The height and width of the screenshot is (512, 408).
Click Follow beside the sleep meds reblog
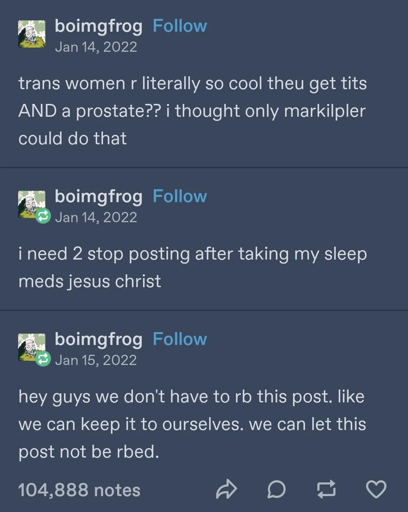(x=180, y=196)
